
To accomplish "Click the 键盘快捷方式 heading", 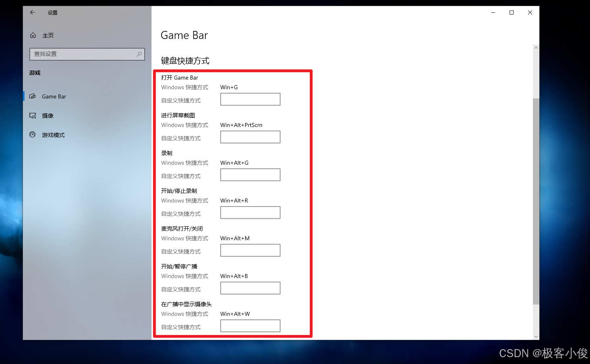I will (x=185, y=61).
